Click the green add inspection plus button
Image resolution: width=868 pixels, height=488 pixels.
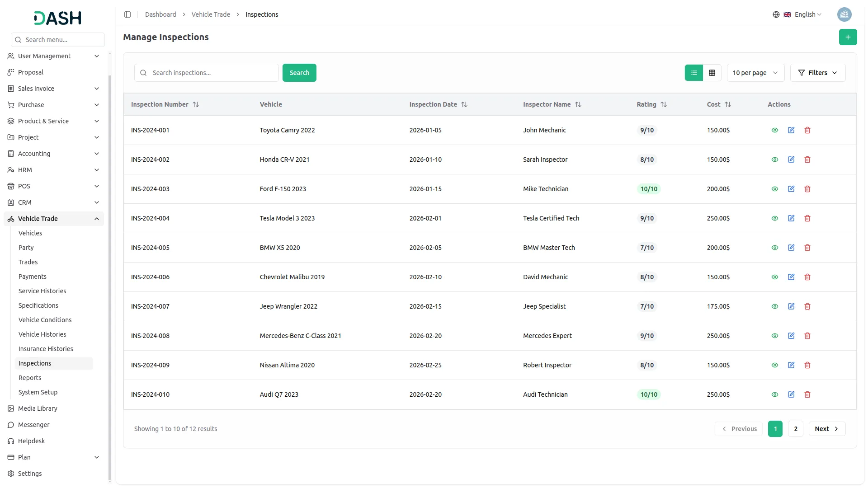(x=848, y=37)
